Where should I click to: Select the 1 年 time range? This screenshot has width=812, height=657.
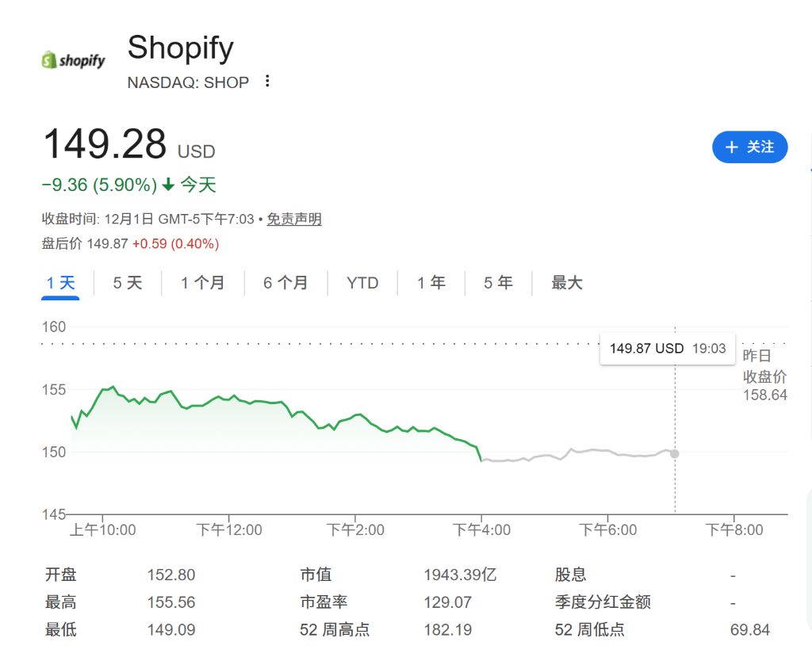[x=431, y=282]
